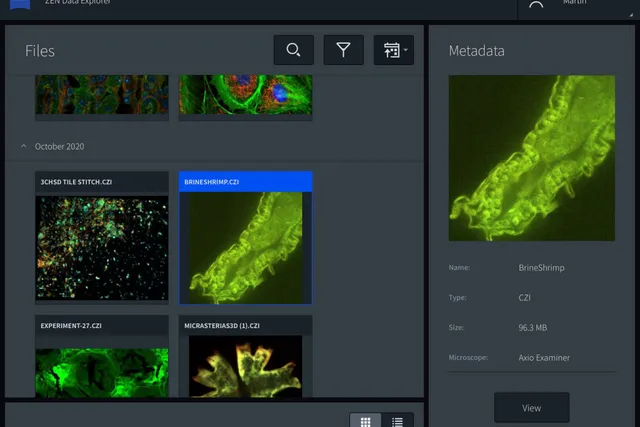Screen dimensions: 640x427
Task: Open the sort by date dropdown
Action: (x=393, y=50)
